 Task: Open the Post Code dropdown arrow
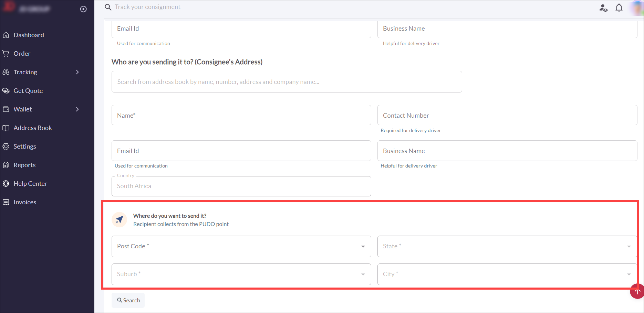363,247
